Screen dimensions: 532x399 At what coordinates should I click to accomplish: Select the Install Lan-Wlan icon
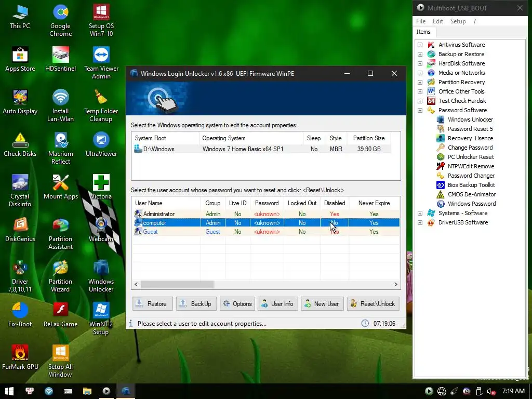click(x=60, y=106)
